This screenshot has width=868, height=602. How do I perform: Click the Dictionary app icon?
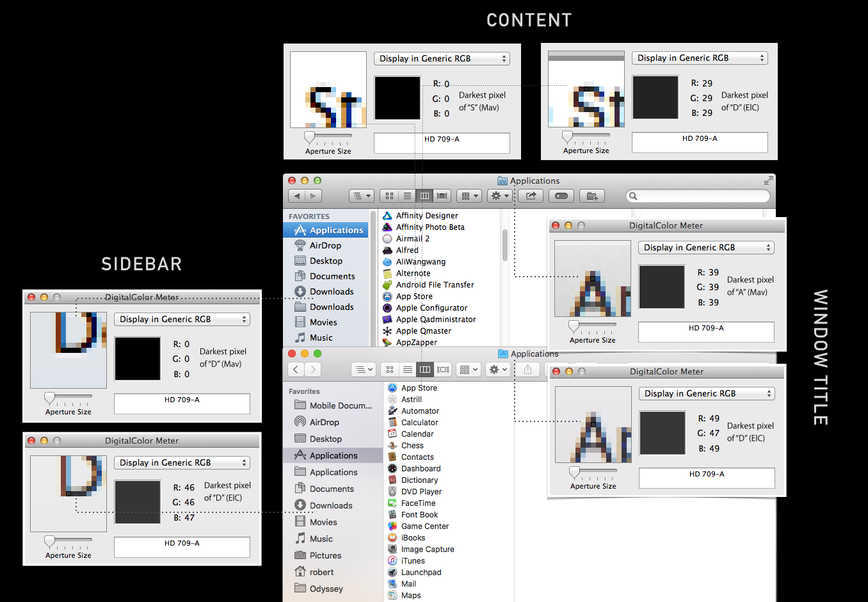tap(392, 480)
